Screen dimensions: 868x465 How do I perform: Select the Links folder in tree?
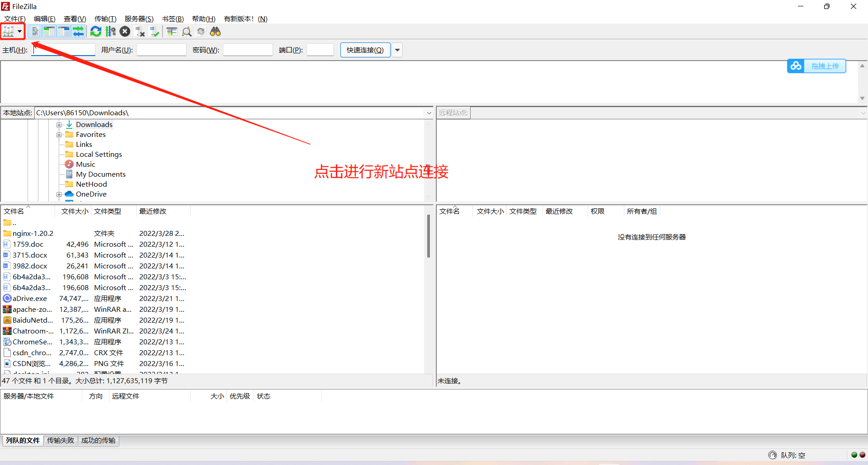pos(84,145)
